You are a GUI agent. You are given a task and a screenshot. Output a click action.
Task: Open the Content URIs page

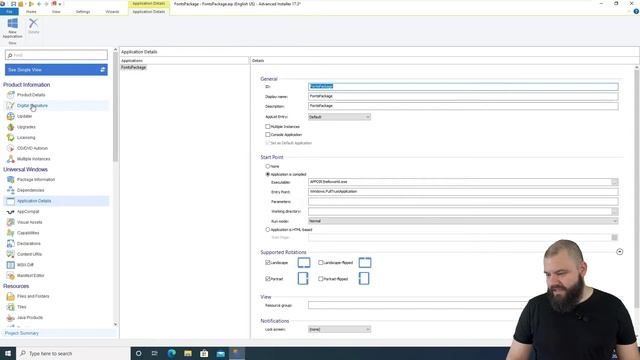click(x=29, y=254)
